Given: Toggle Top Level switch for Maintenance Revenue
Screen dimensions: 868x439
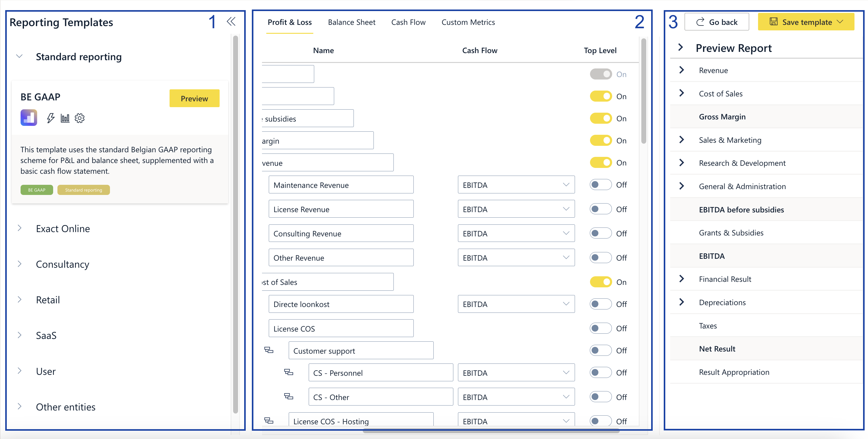Looking at the screenshot, I should 600,185.
